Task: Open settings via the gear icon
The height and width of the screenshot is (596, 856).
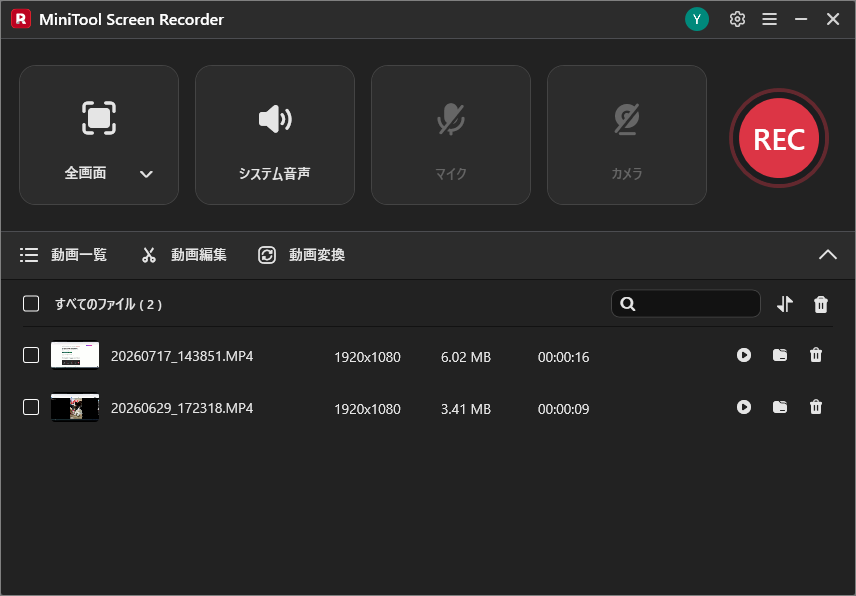Action: [737, 19]
